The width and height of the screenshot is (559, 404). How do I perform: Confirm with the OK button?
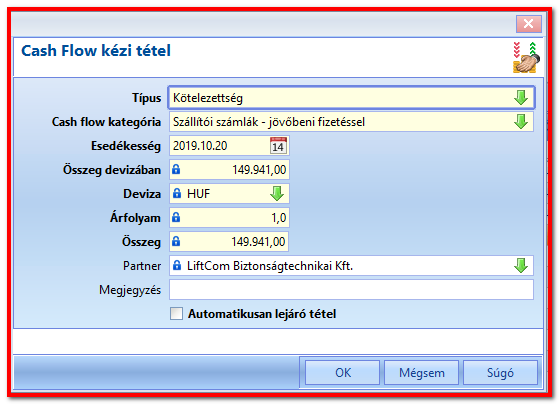(343, 373)
